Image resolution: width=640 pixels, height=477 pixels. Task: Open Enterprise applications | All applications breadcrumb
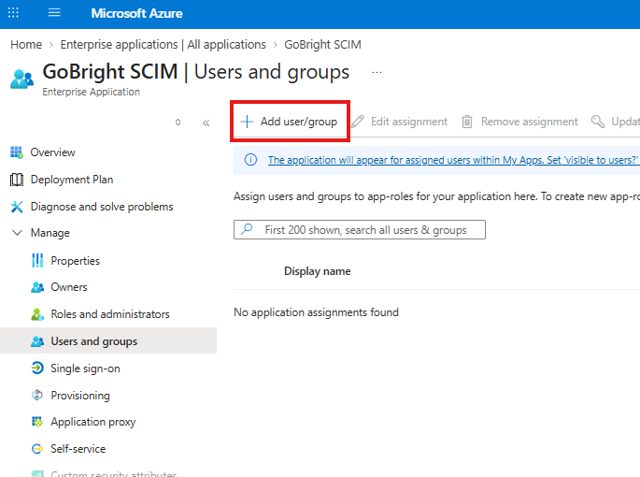[163, 44]
